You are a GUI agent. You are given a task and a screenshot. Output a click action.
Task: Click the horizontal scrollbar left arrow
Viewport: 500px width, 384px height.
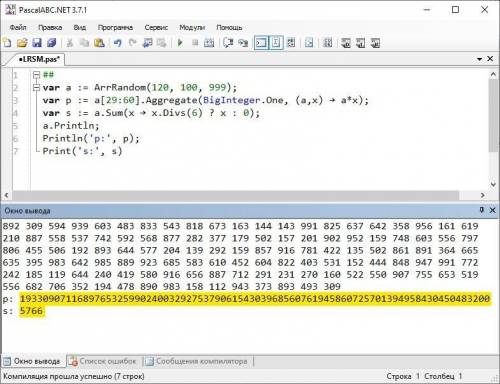coord(6,195)
